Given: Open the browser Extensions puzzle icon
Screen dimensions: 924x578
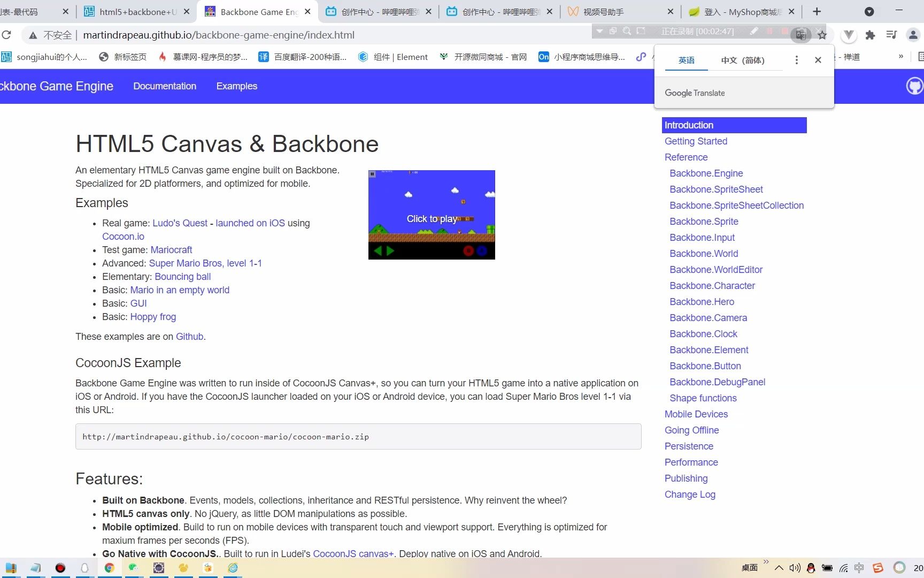Looking at the screenshot, I should coord(870,35).
